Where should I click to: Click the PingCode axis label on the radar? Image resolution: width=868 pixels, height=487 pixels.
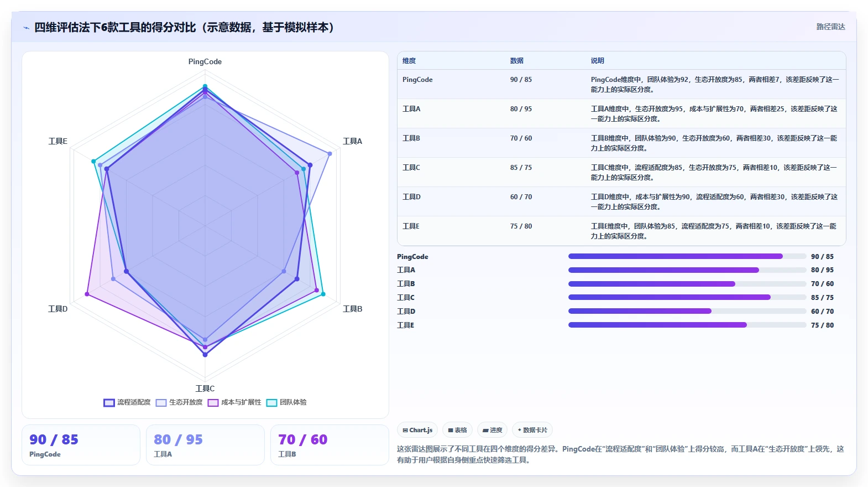pos(205,61)
